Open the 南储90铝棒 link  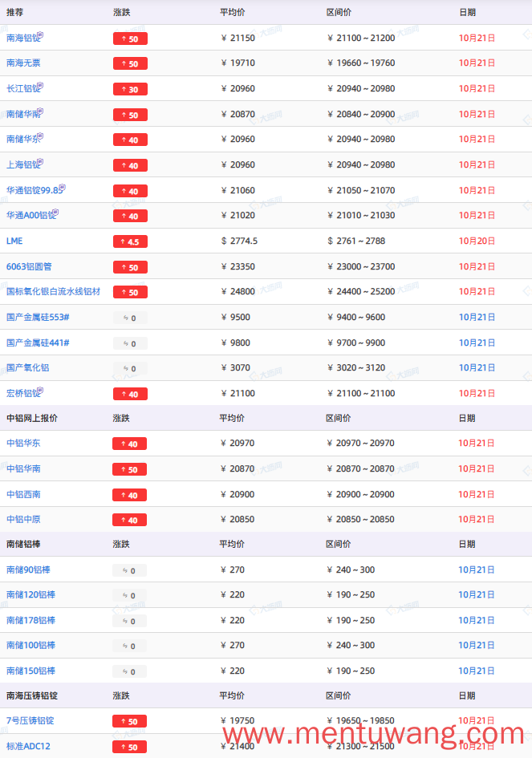click(28, 570)
